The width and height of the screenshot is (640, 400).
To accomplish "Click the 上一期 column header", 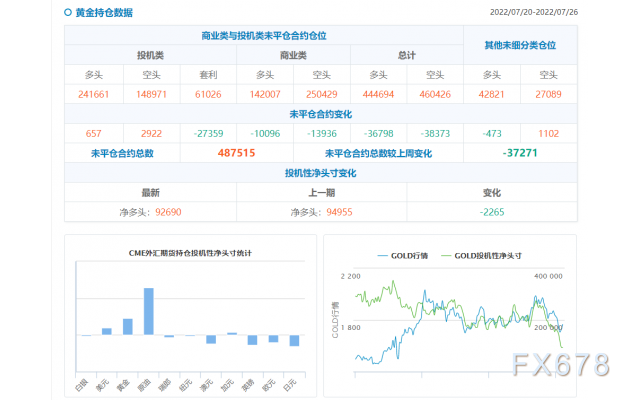I will pos(322,193).
